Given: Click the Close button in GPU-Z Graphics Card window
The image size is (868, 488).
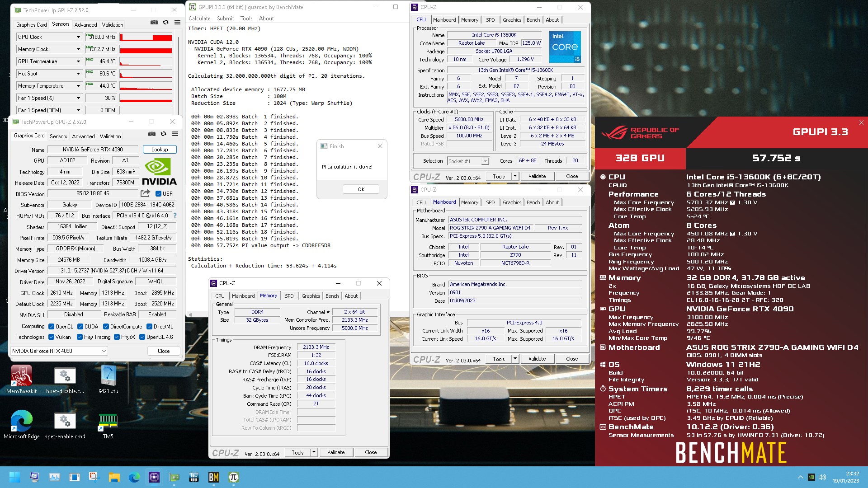Looking at the screenshot, I should [164, 351].
